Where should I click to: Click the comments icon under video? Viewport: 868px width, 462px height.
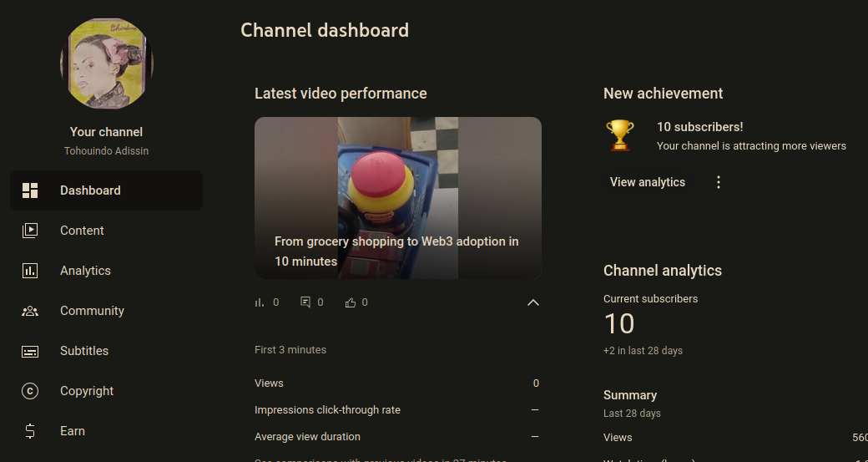point(305,302)
